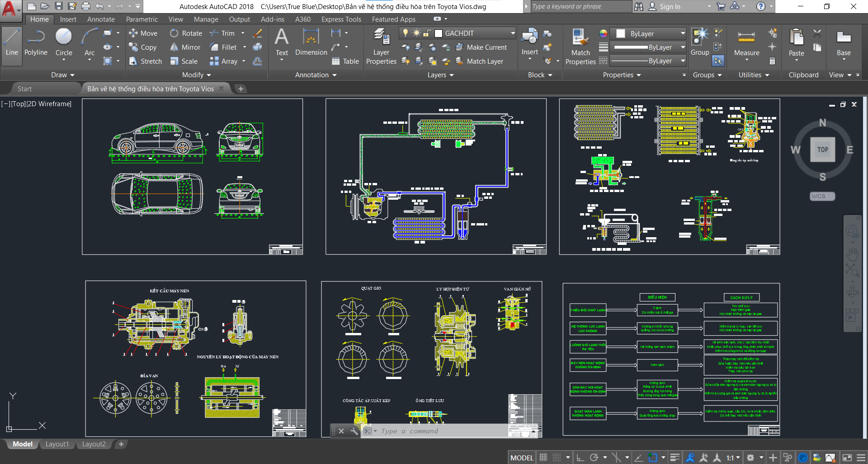Switch to the Start file tab
Image resolution: width=868 pixels, height=464 pixels.
(24, 89)
